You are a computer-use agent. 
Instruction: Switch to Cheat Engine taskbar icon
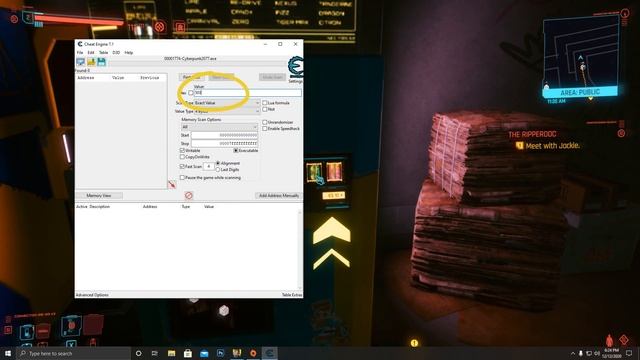tap(269, 353)
